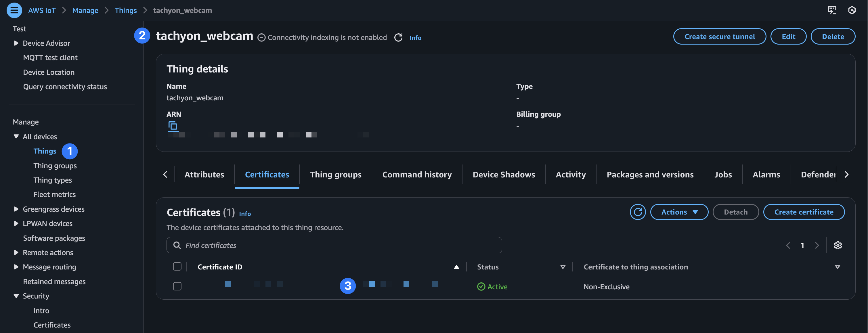Copy the thing ARN to clipboard
The width and height of the screenshot is (868, 333).
pyautogui.click(x=173, y=126)
